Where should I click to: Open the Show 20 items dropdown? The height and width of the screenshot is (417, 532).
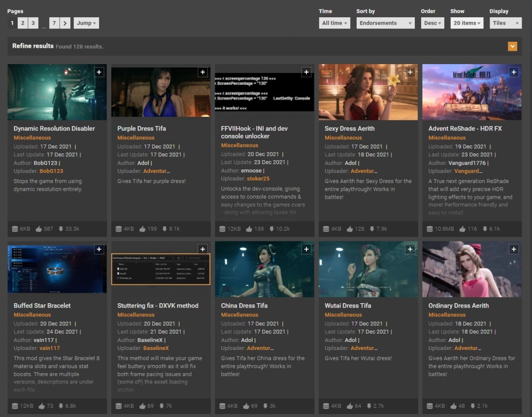click(467, 23)
